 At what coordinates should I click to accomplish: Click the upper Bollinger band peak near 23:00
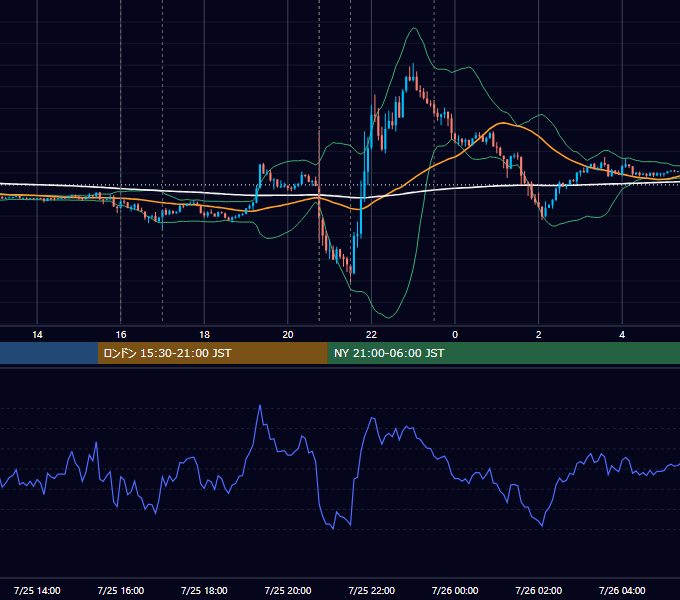414,28
